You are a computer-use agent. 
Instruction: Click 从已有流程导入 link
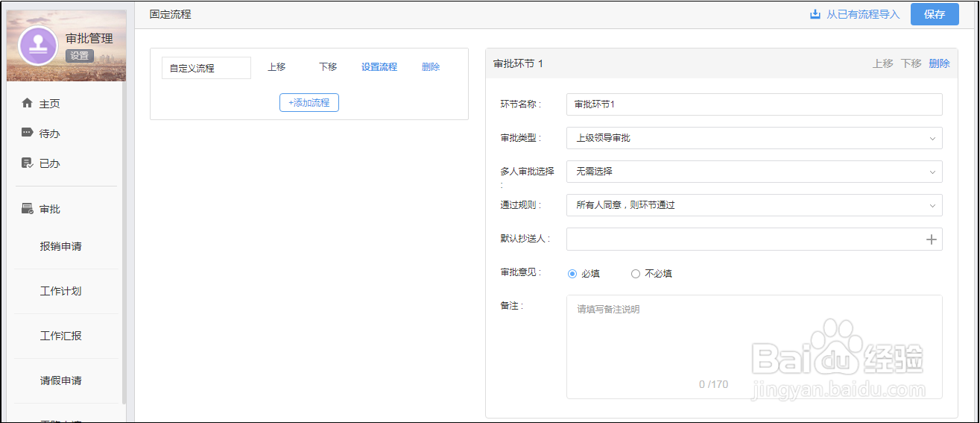point(863,14)
